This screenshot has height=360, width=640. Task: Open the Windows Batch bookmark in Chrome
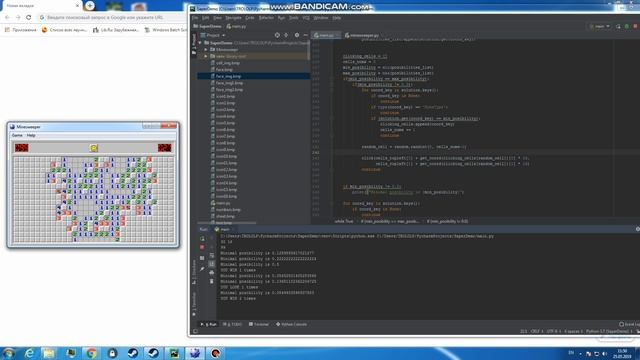point(166,30)
